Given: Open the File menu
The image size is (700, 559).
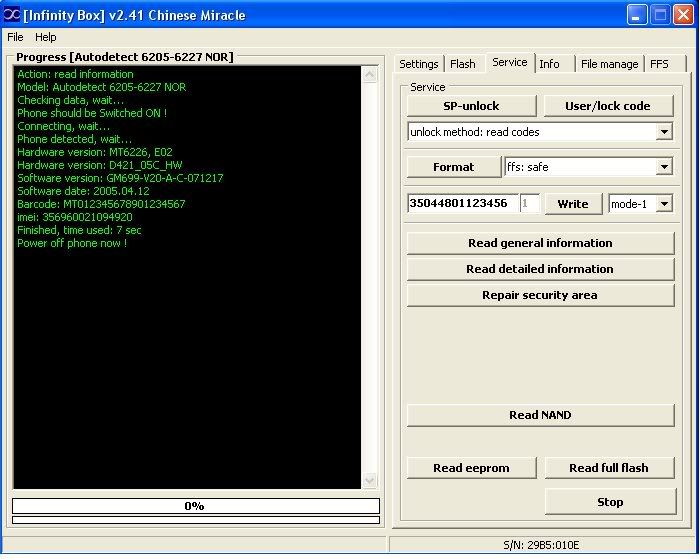Looking at the screenshot, I should pos(15,37).
